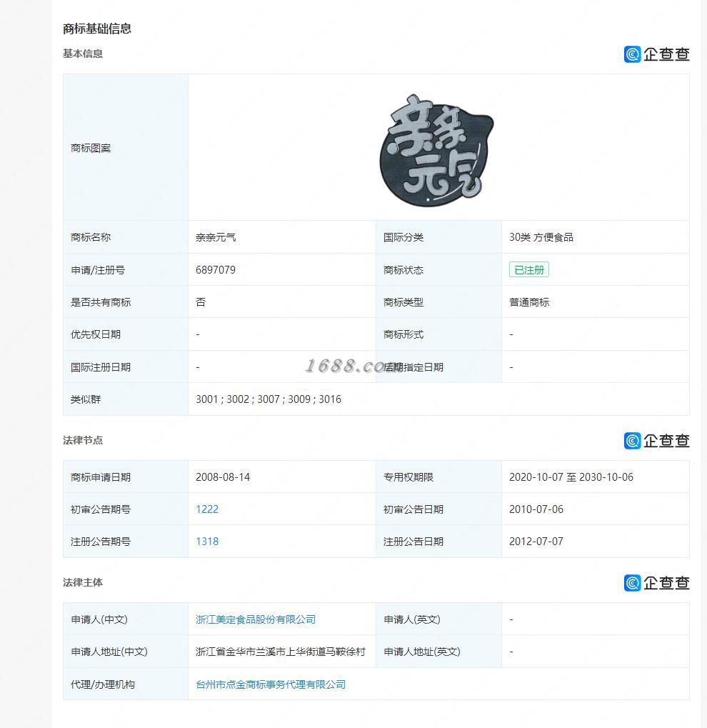707x728 pixels.
Task: Click the 商标图案 row label
Action: tap(91, 148)
